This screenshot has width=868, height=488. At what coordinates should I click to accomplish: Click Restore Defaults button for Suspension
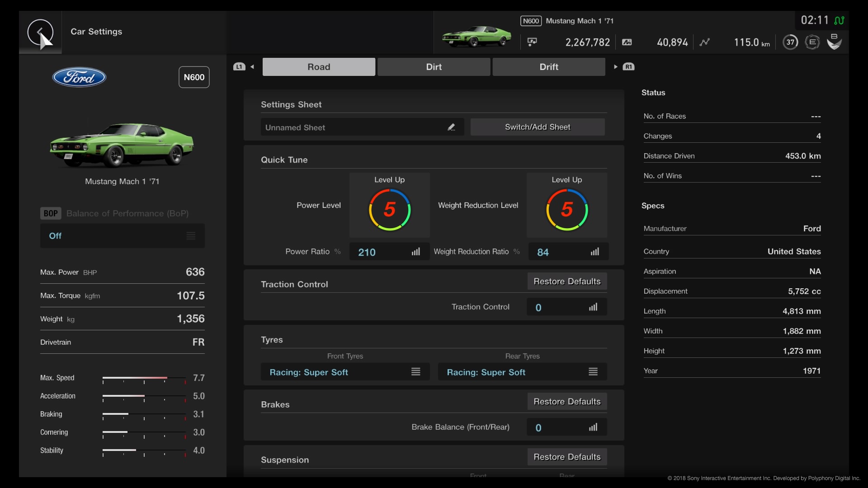(x=567, y=456)
